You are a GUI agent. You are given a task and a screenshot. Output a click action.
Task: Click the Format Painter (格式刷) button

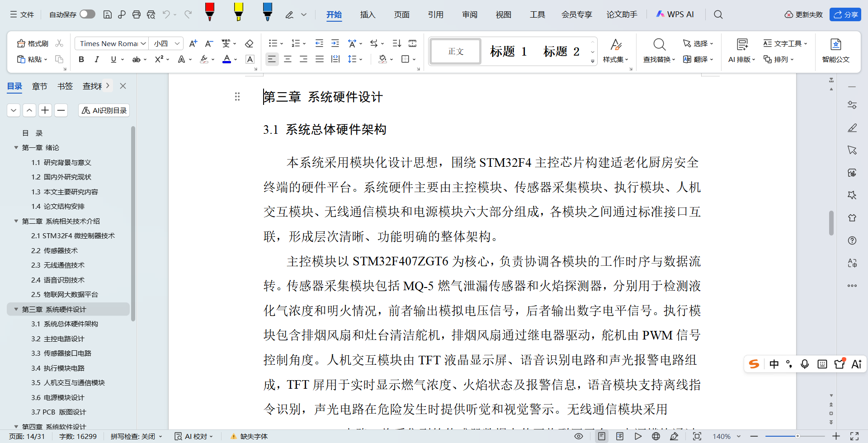(x=33, y=43)
